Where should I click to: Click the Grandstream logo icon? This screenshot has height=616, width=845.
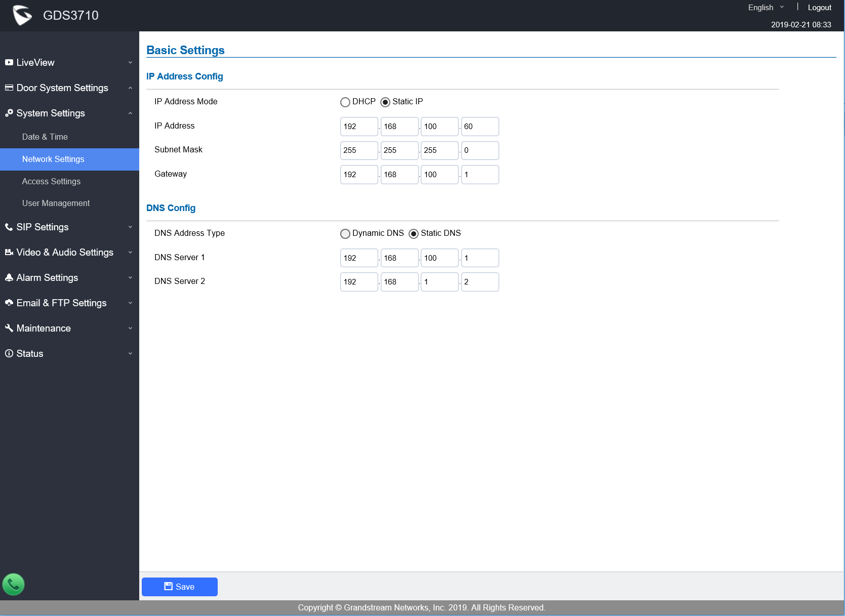pyautogui.click(x=22, y=15)
